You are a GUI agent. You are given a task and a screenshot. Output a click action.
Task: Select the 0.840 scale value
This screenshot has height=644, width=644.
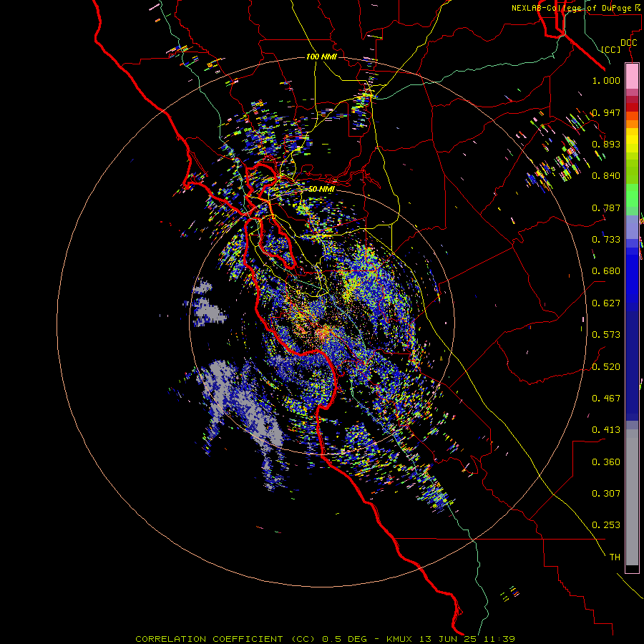click(606, 176)
